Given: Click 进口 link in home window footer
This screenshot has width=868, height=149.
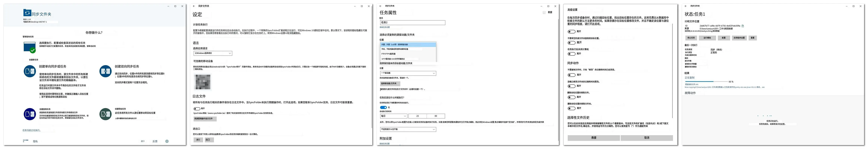Looking at the screenshot, I should coord(143,141).
